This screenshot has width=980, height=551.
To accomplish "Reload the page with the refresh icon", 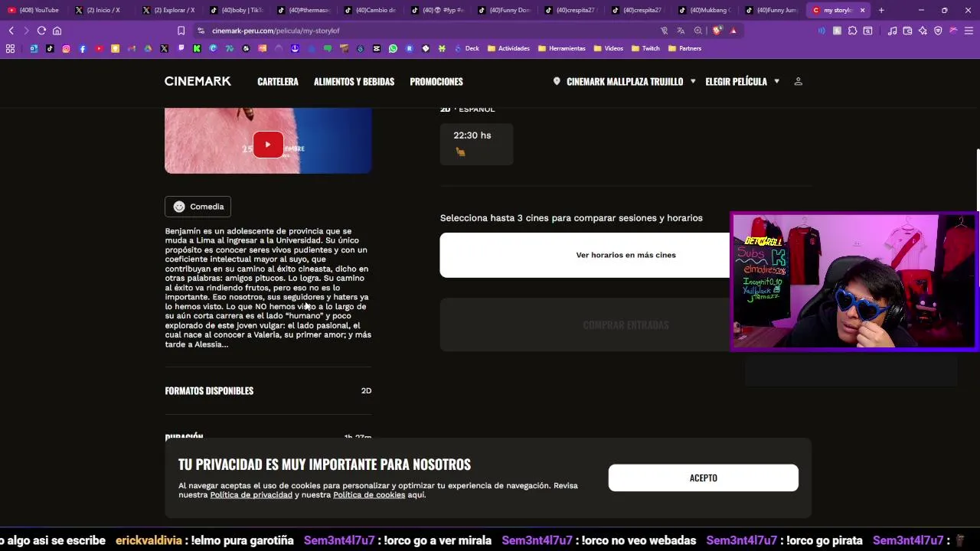I will click(x=41, y=31).
